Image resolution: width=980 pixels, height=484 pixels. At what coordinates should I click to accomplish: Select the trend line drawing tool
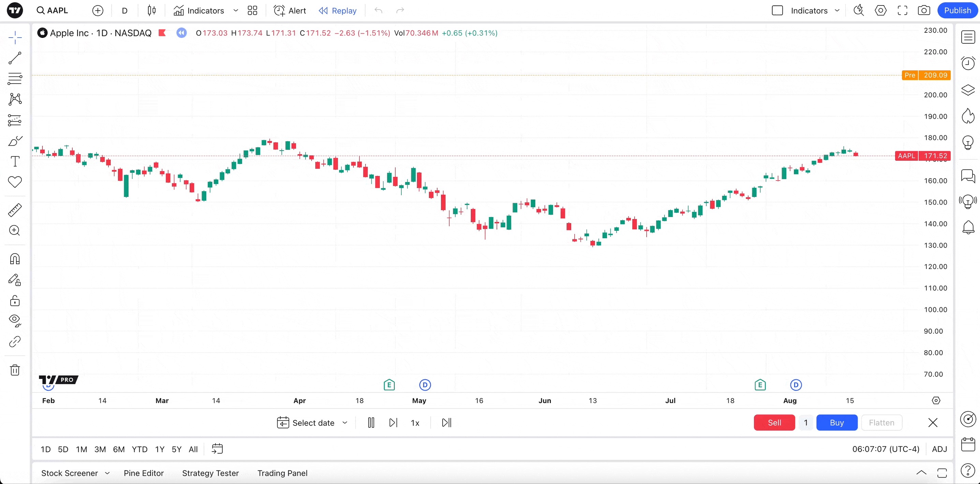coord(15,58)
